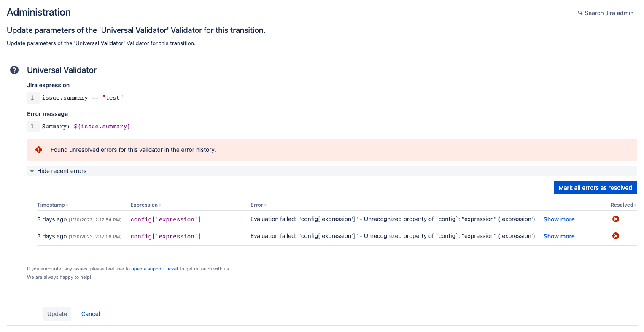The image size is (644, 332).
Task: Focus the Search Jira admin field
Action: tap(609, 13)
